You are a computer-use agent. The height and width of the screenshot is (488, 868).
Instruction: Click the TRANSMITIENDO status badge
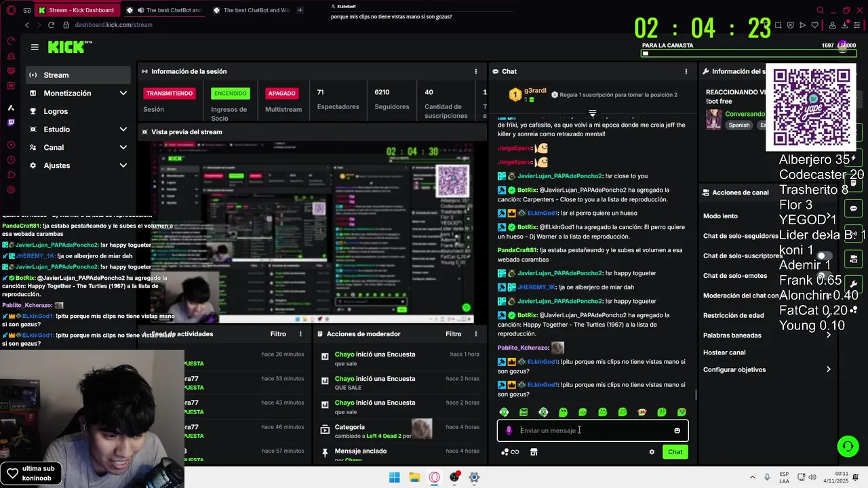click(170, 94)
